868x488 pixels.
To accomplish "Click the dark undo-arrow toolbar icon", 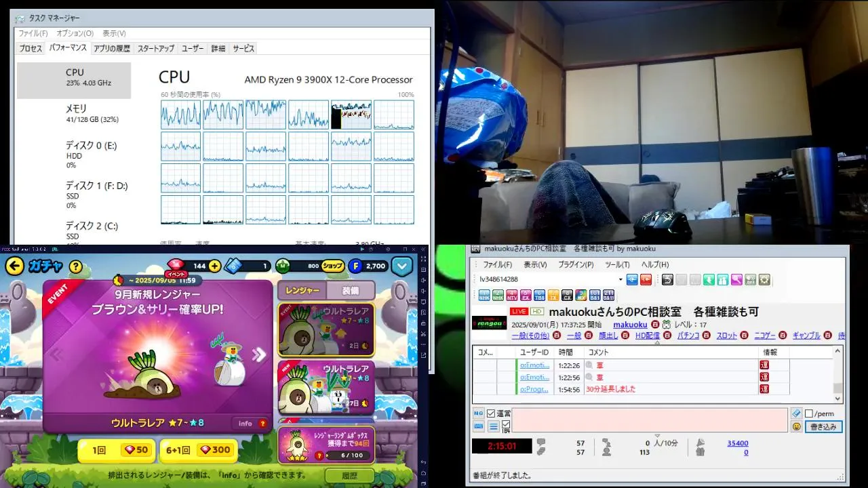I will click(x=667, y=279).
